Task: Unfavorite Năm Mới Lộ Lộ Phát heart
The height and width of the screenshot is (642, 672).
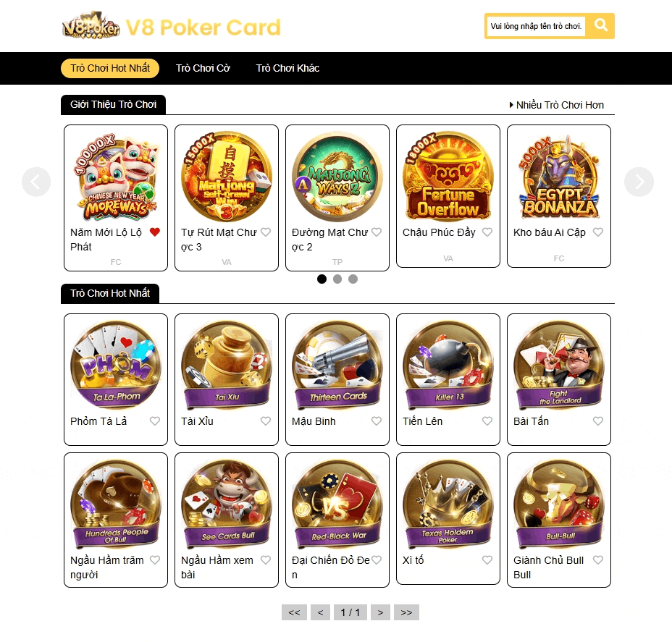Action: (x=155, y=232)
